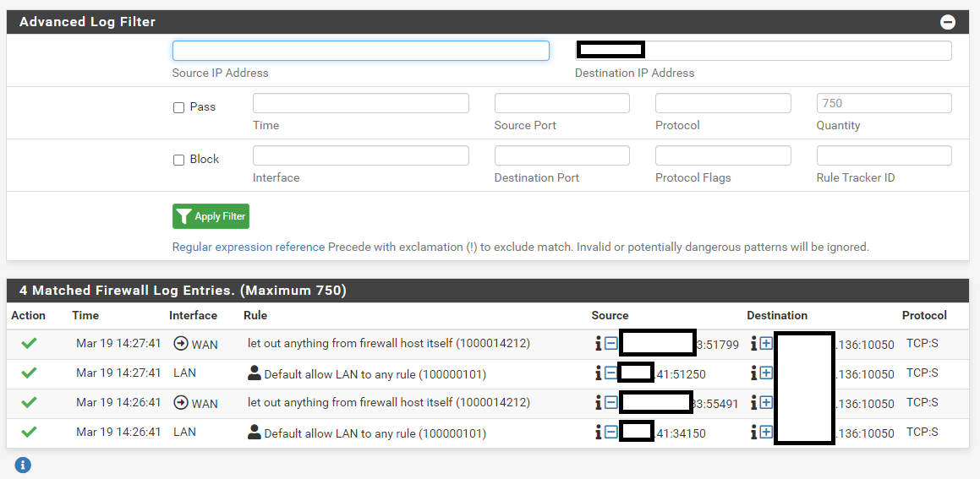980x479 pixels.
Task: Click the '4 Matched Firewall Log Entries' heading
Action: click(183, 291)
